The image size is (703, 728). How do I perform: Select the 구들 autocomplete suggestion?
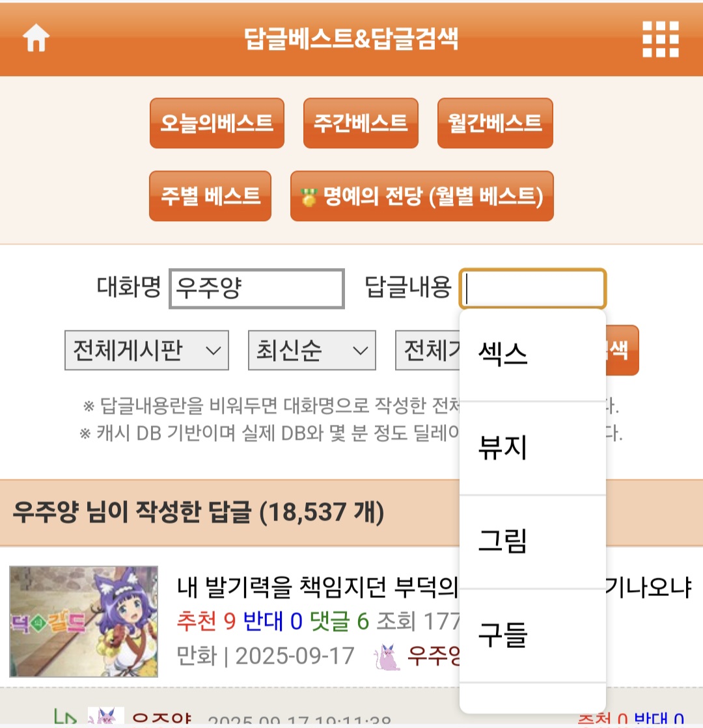tap(532, 636)
